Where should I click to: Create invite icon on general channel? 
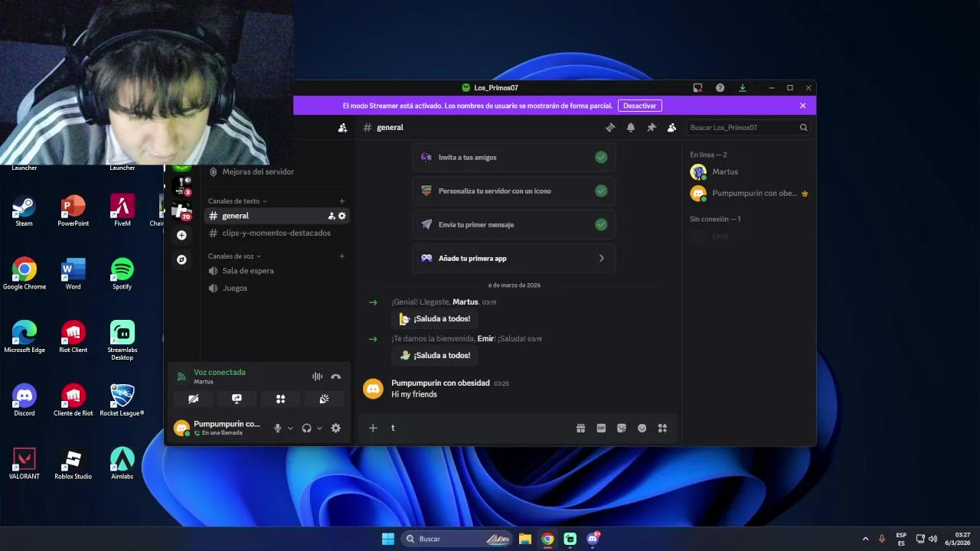click(332, 216)
